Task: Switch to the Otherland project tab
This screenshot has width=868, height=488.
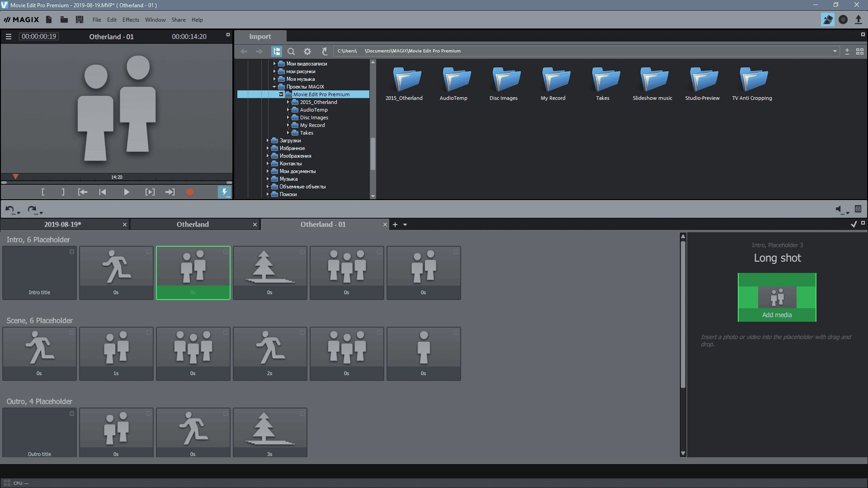Action: 193,225
